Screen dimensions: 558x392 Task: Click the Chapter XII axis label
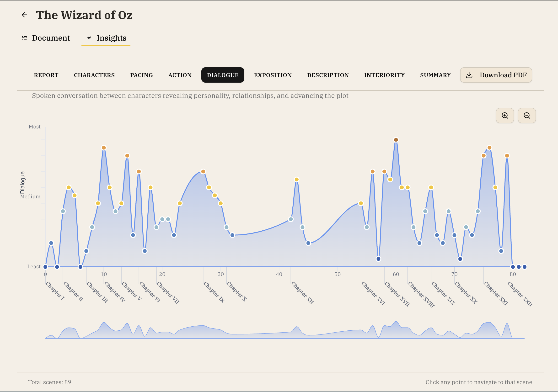(x=303, y=293)
